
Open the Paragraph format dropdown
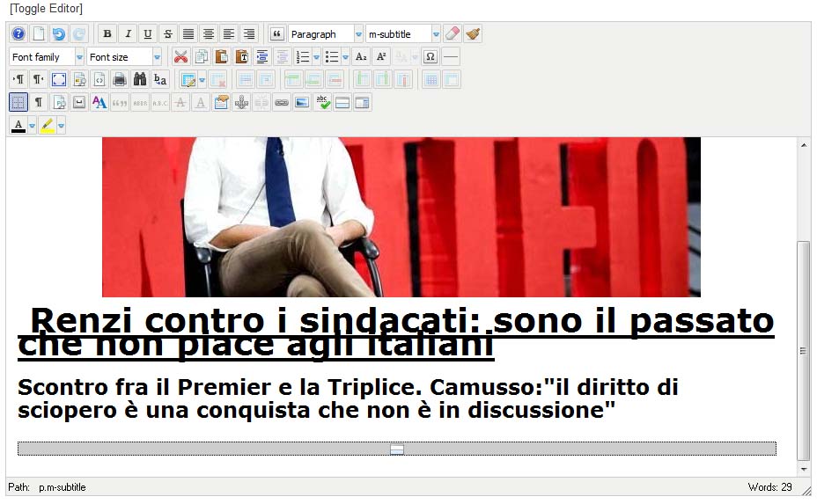click(x=358, y=34)
